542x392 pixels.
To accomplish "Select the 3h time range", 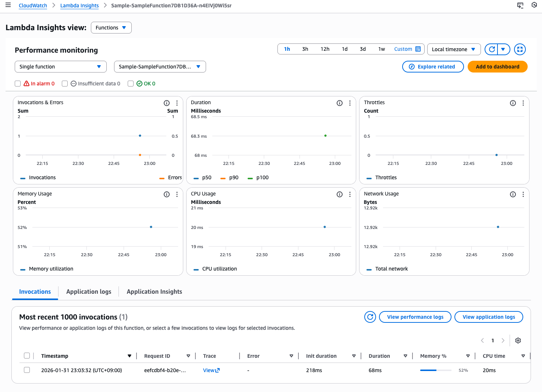I will click(x=305, y=49).
